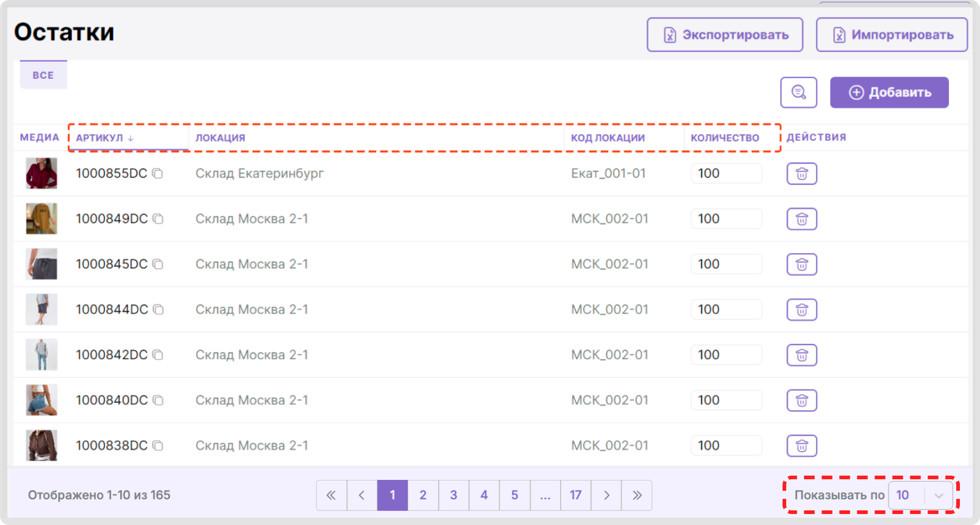Screen dimensions: 980x525
Task: Edit quantity field for 1000845DC
Action: pos(726,264)
